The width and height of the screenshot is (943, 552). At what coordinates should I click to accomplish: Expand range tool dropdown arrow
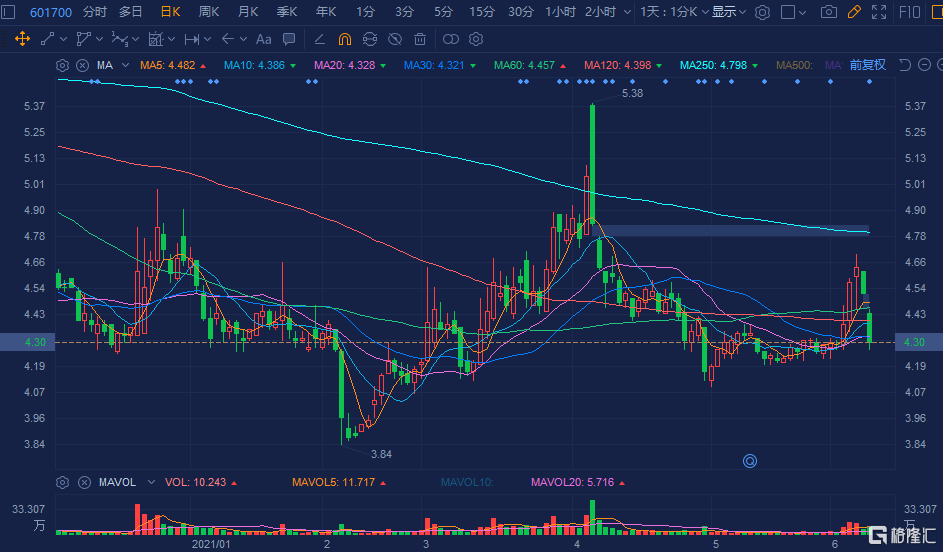pos(207,40)
